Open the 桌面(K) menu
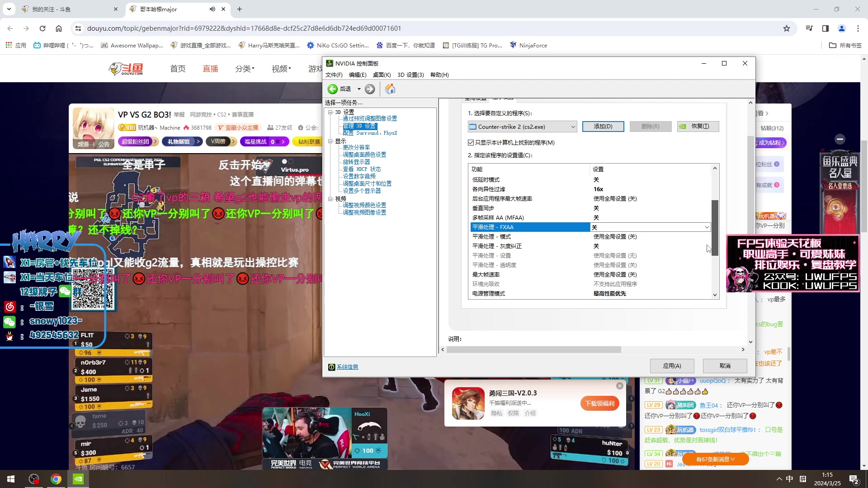 [382, 75]
